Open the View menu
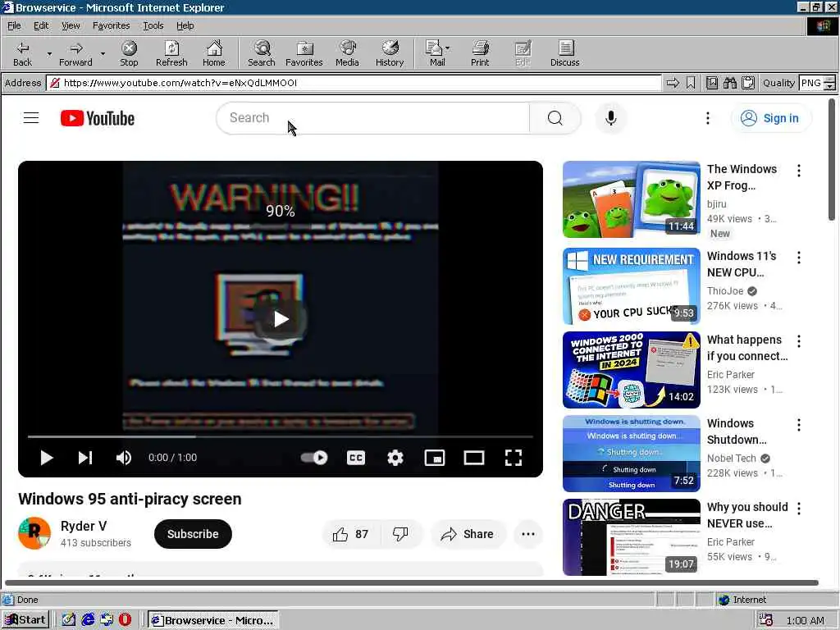The width and height of the screenshot is (840, 630). pos(71,25)
